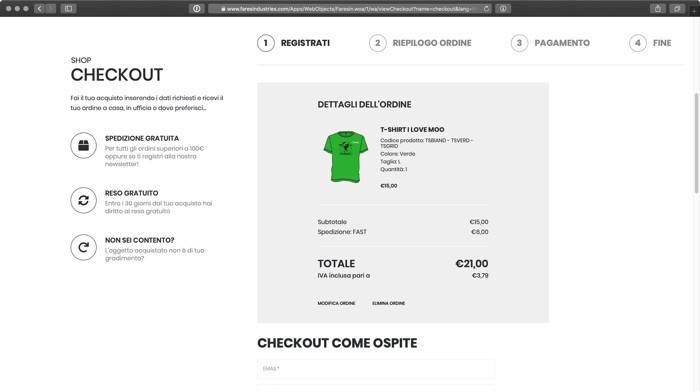Open the new tab plus button
Image resolution: width=700 pixels, height=392 pixels.
pyautogui.click(x=694, y=12)
